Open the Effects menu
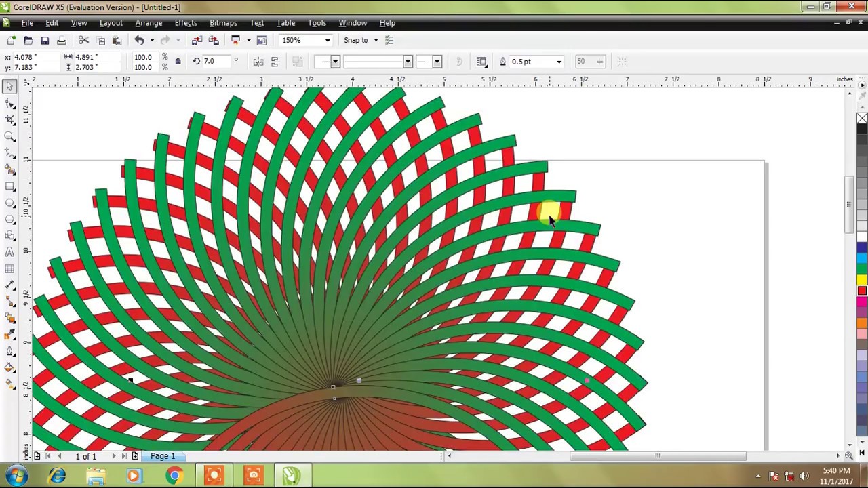 (x=186, y=23)
